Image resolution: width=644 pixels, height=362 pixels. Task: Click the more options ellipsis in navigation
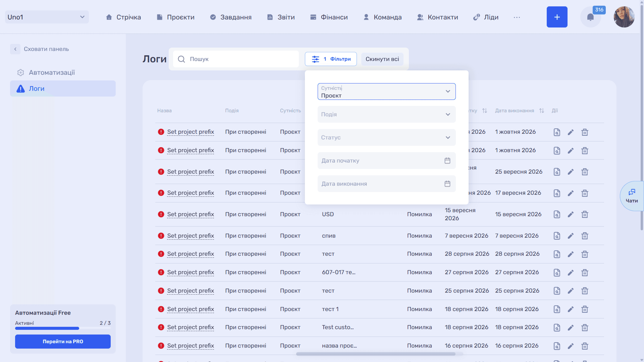click(x=517, y=17)
